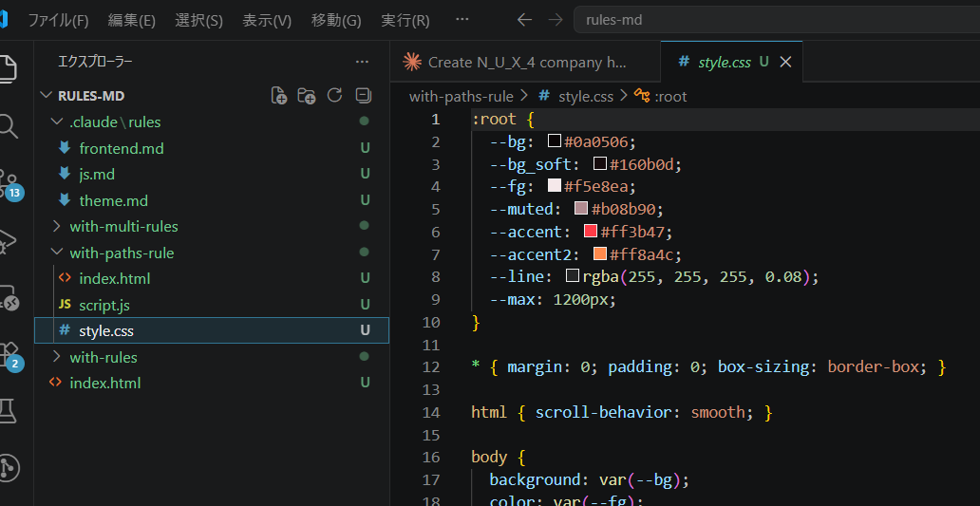Open the 選択(S) menu

[198, 20]
